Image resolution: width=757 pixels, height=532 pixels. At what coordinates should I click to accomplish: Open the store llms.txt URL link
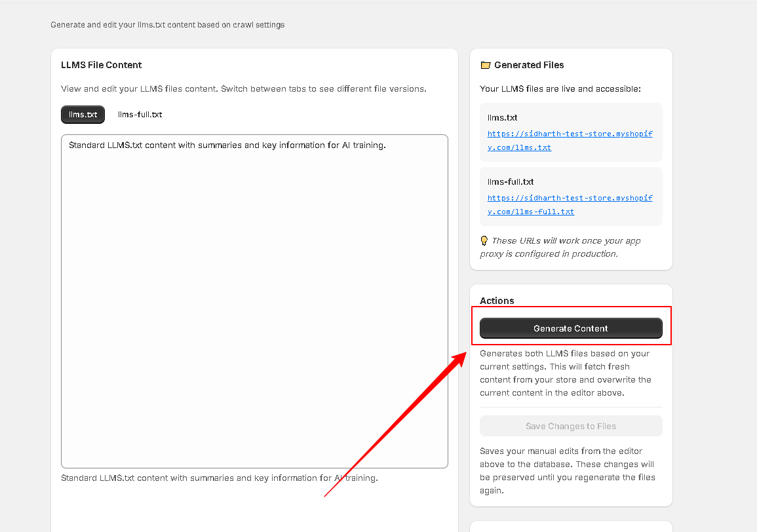pyautogui.click(x=570, y=140)
